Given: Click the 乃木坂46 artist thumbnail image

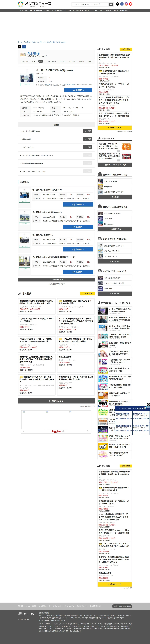Looking at the screenshot, I should [x=23, y=54].
